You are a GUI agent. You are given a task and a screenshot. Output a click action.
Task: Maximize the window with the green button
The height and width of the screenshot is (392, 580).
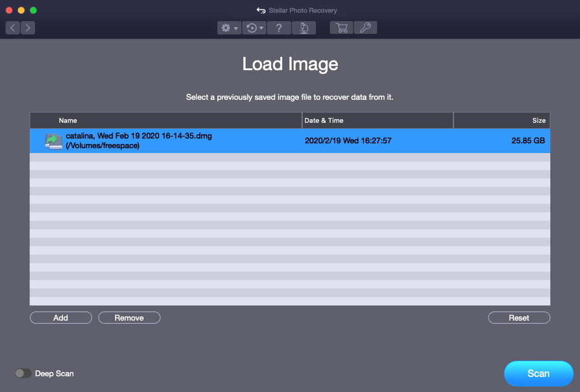[33, 10]
